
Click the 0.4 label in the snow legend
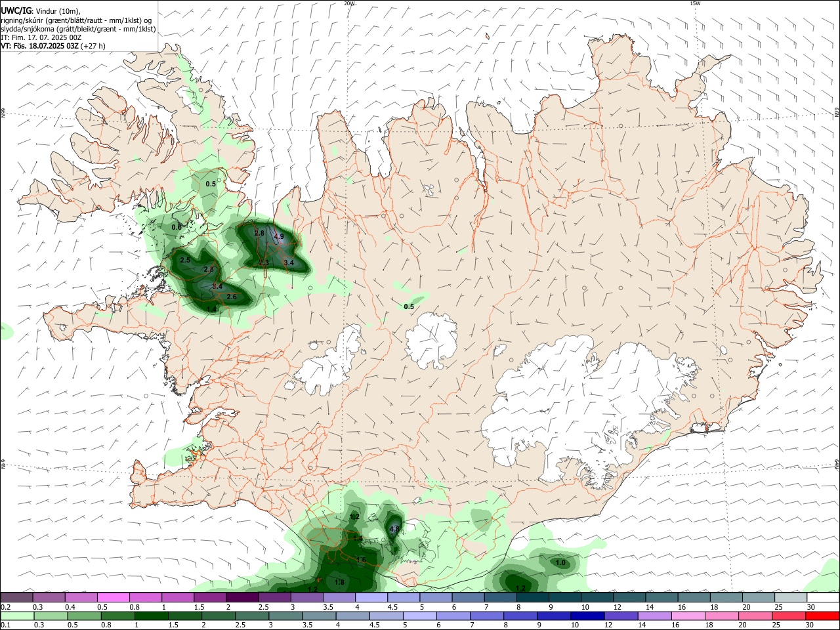70,607
